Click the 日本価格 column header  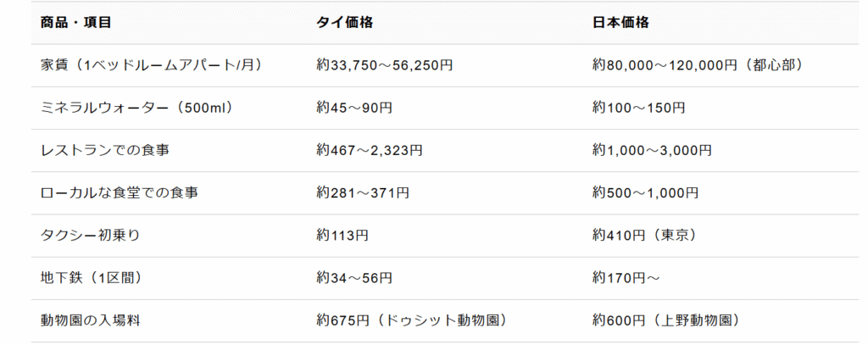[x=620, y=23]
